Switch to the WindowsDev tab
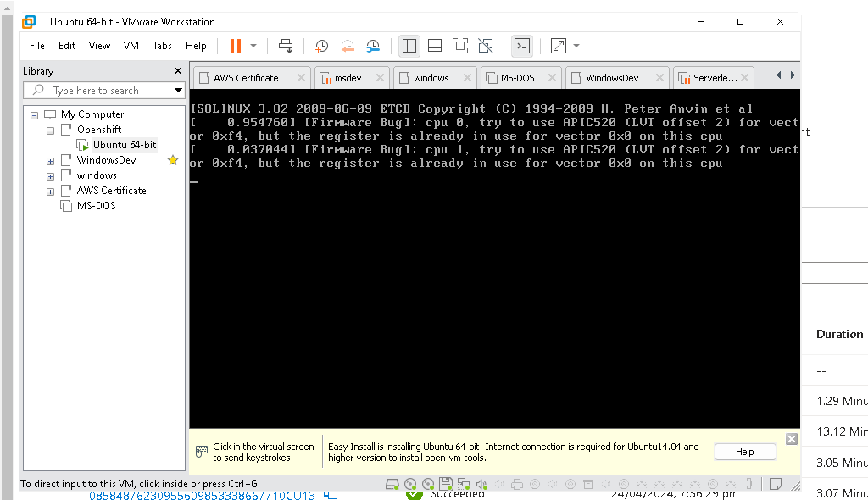 (x=612, y=78)
